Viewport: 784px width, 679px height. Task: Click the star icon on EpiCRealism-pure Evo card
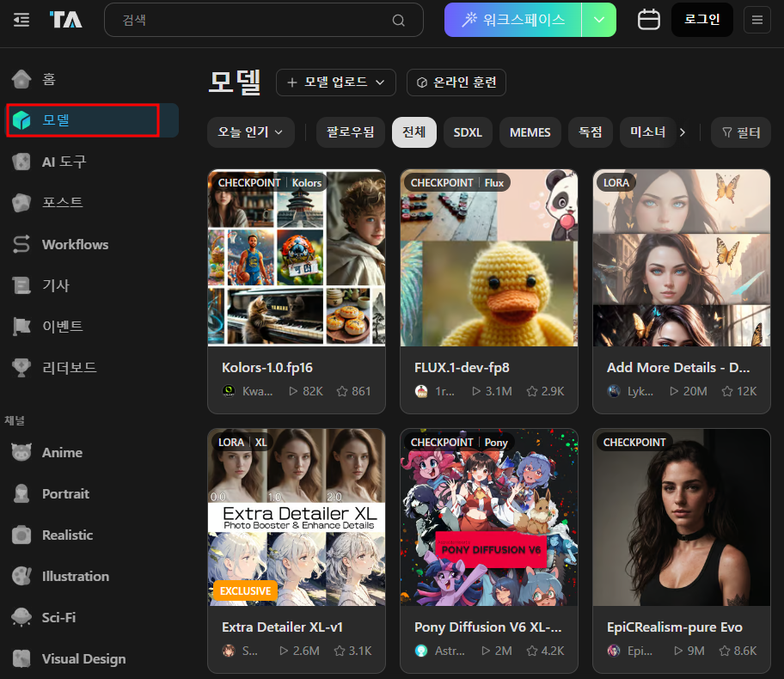(725, 651)
